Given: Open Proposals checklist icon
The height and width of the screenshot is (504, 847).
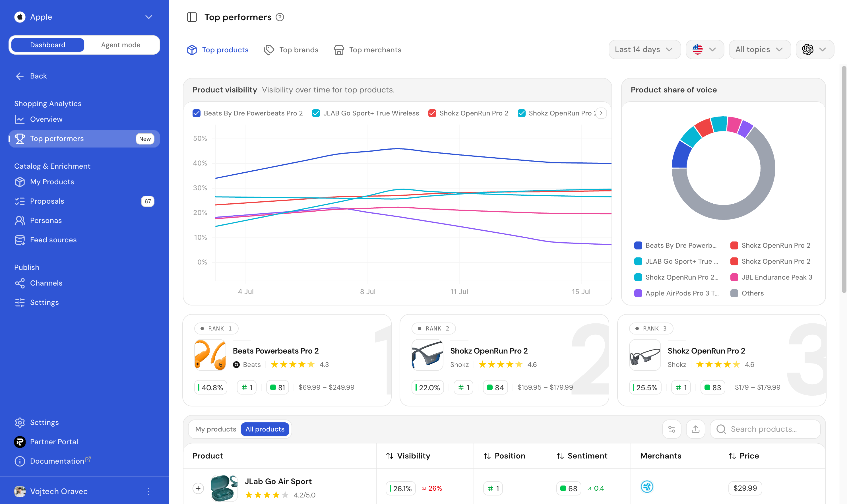Looking at the screenshot, I should pos(20,201).
